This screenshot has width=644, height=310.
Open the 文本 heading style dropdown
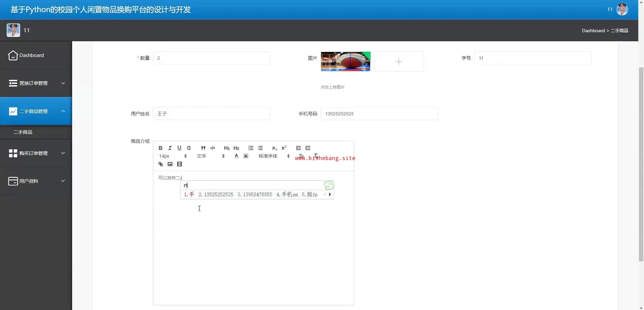pyautogui.click(x=210, y=156)
